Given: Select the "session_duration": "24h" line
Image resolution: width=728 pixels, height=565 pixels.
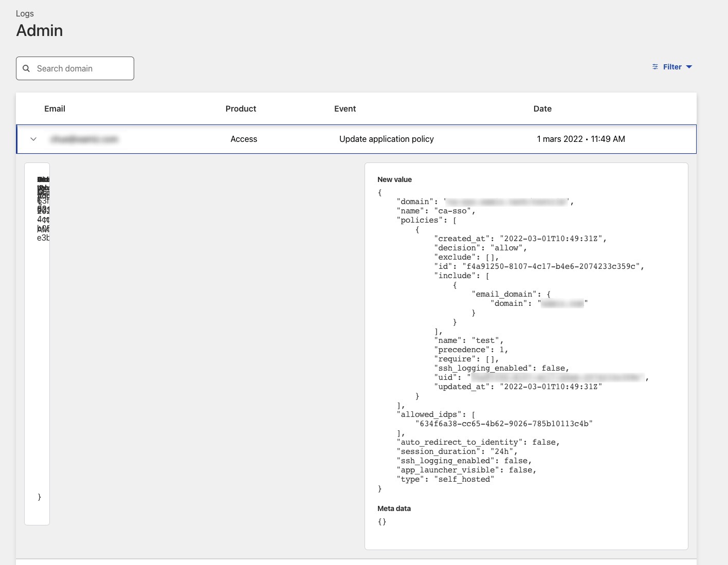Looking at the screenshot, I should pyautogui.click(x=457, y=451).
